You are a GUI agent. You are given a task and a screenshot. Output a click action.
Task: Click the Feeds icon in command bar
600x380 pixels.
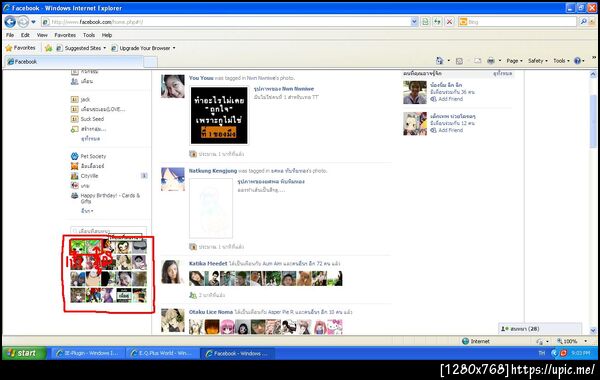coord(459,61)
